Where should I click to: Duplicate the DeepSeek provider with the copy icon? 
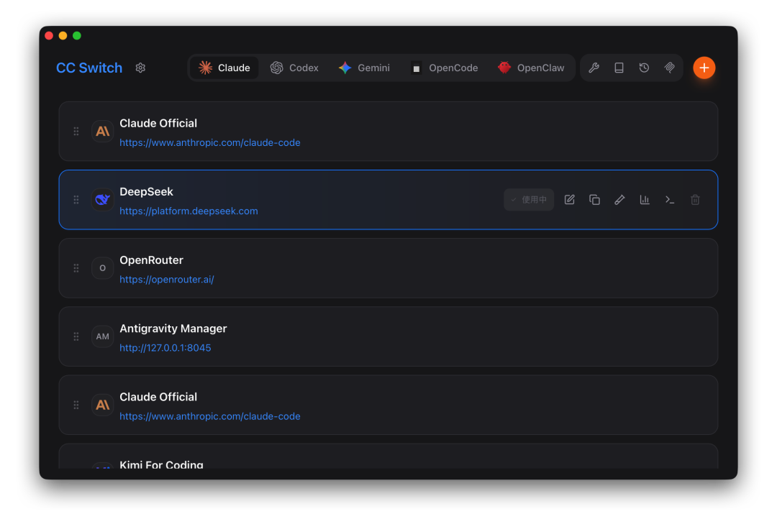click(594, 200)
